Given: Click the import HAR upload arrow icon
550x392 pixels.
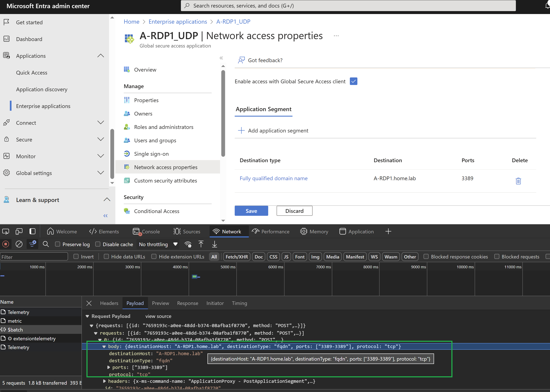Looking at the screenshot, I should click(x=201, y=244).
